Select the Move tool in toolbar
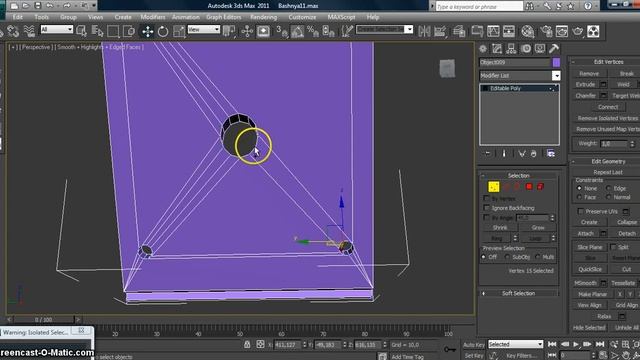The height and width of the screenshot is (360, 640). coord(147,31)
